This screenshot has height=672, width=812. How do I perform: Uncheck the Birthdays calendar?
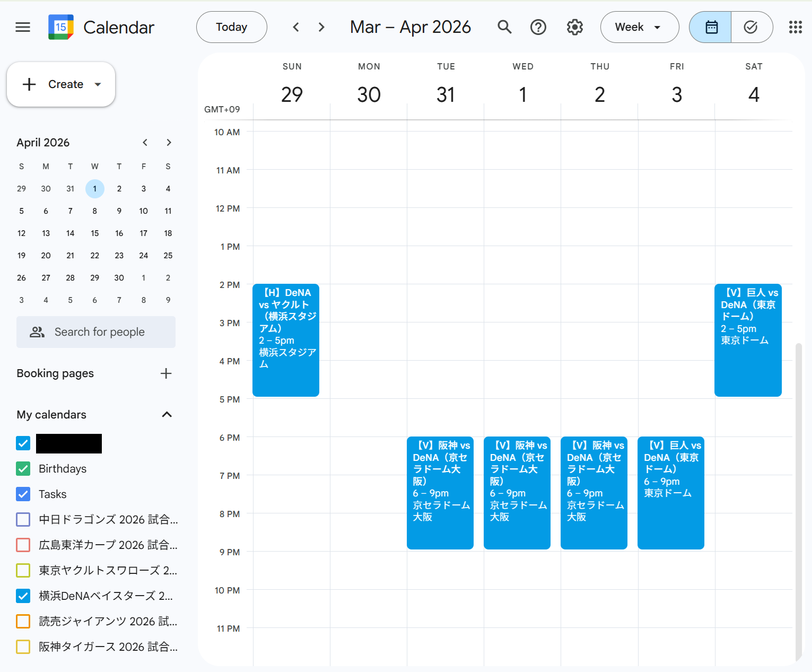click(23, 469)
